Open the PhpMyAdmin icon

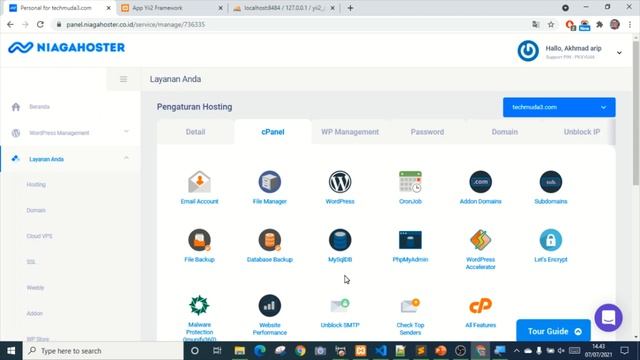click(410, 240)
